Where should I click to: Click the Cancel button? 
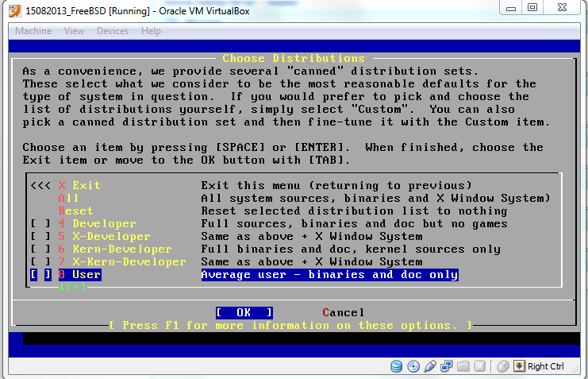(x=343, y=312)
